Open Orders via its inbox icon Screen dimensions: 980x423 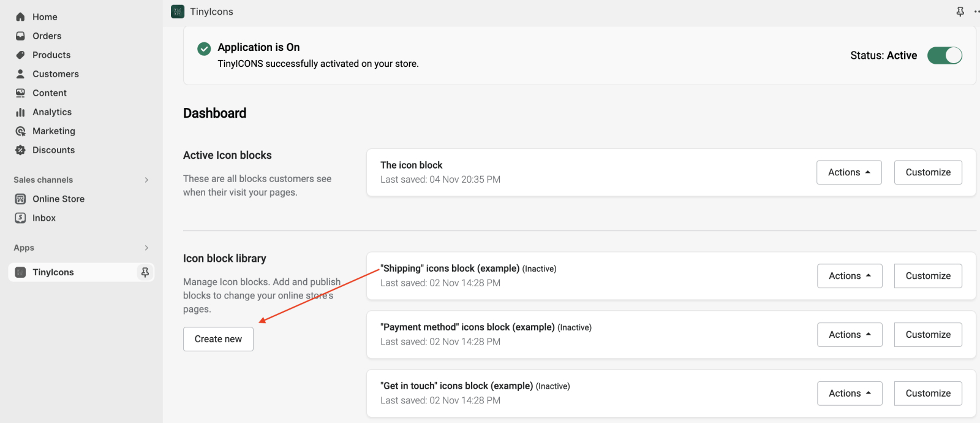tap(20, 36)
